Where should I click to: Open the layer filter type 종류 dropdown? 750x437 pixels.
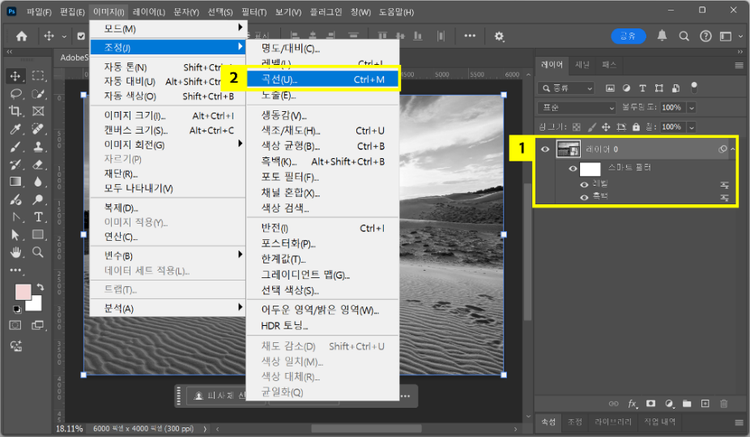(x=567, y=88)
